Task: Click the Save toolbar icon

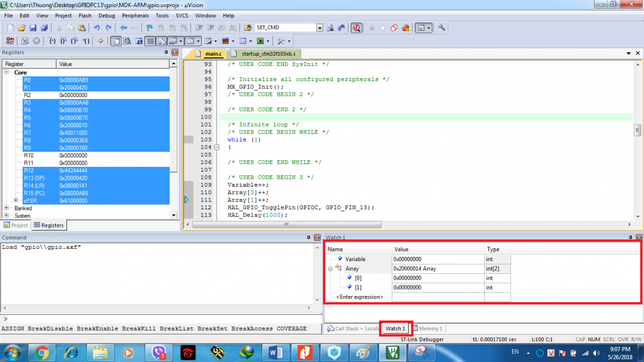Action: pos(34,27)
